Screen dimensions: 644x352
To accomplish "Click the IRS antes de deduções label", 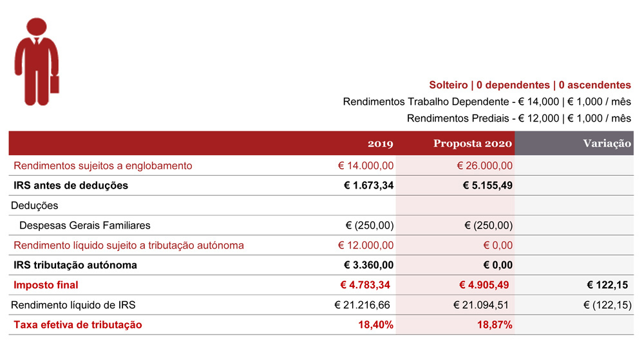I will [71, 185].
